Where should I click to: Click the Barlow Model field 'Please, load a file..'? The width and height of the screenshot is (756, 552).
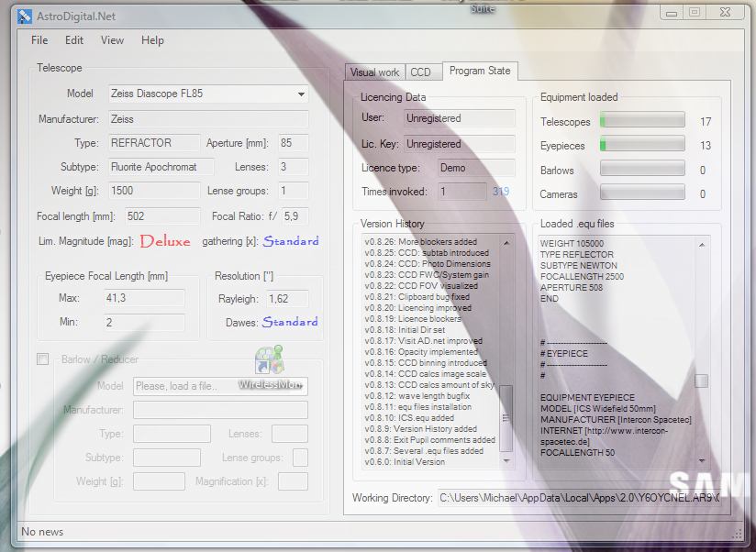220,386
